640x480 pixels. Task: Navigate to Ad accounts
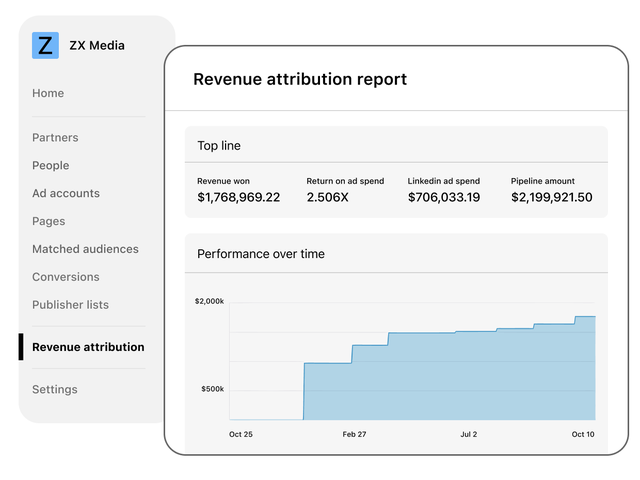pyautogui.click(x=66, y=193)
